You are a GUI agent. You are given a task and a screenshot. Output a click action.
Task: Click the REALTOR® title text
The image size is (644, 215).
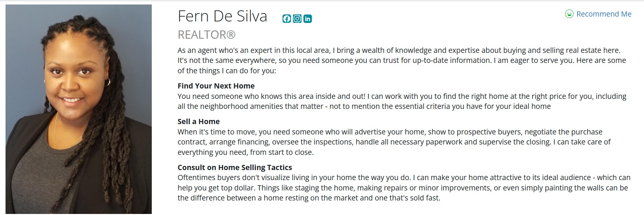coord(206,35)
